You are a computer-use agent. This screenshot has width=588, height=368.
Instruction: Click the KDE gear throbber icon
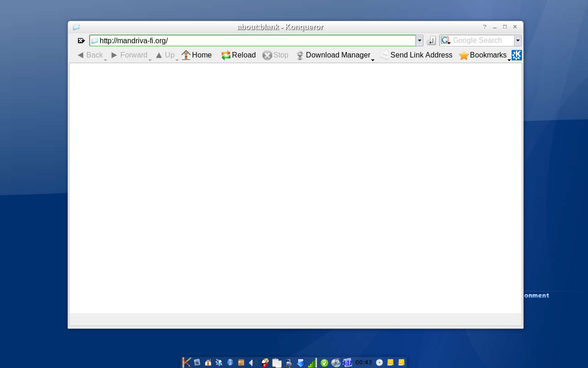coord(517,55)
